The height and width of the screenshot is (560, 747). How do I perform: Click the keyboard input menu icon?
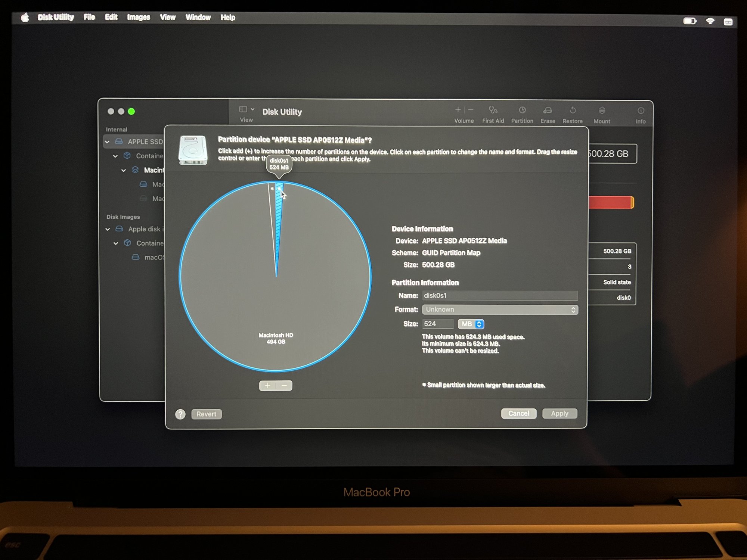(728, 22)
